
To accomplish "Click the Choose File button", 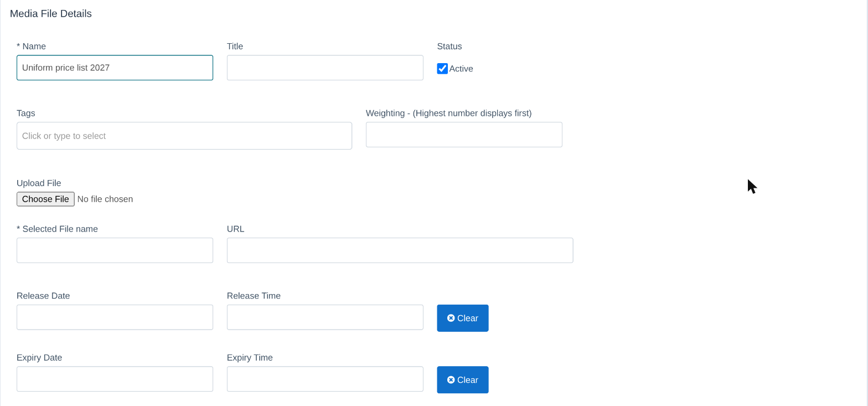I will [x=45, y=199].
